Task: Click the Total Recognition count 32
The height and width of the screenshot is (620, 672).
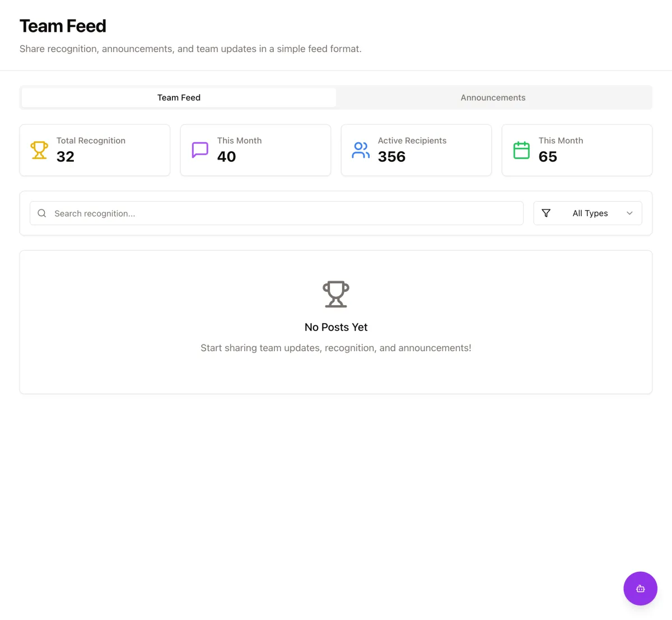Action: (x=66, y=157)
